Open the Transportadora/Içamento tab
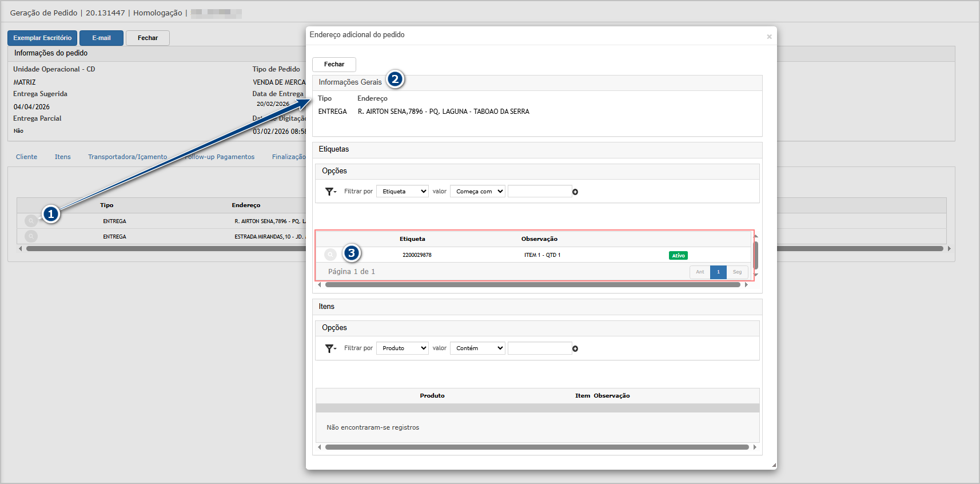 click(x=128, y=157)
